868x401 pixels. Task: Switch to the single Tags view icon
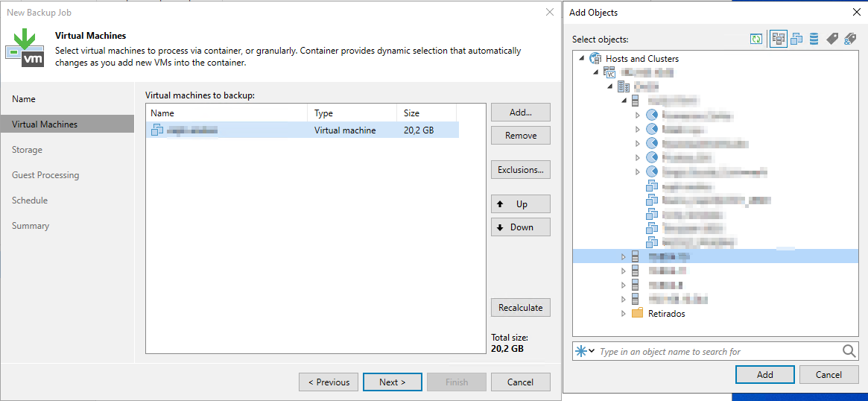pos(832,39)
